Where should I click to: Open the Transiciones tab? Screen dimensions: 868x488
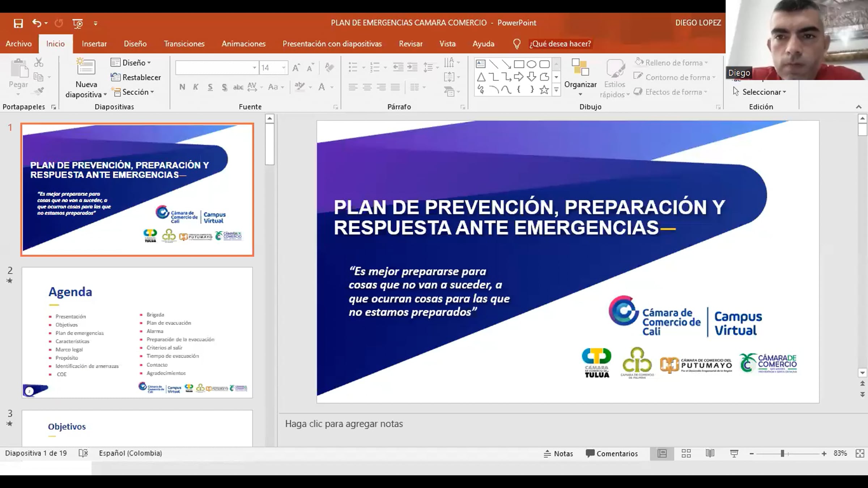pyautogui.click(x=184, y=44)
